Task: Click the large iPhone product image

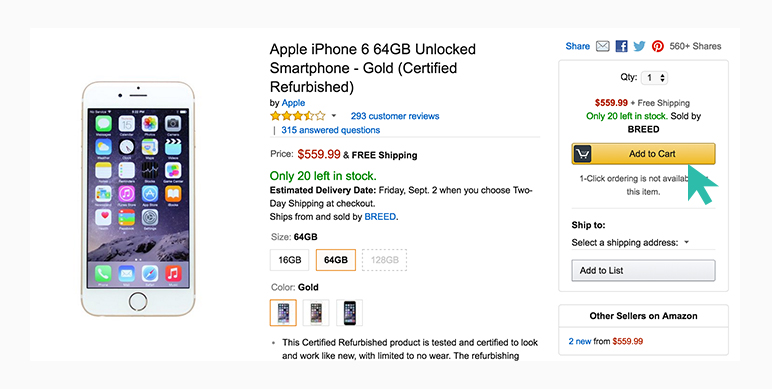Action: [x=138, y=199]
